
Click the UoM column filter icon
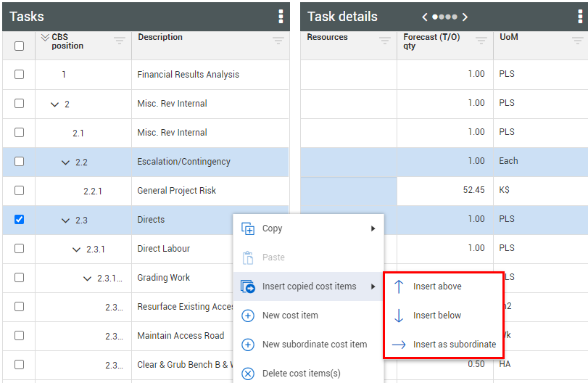point(577,41)
